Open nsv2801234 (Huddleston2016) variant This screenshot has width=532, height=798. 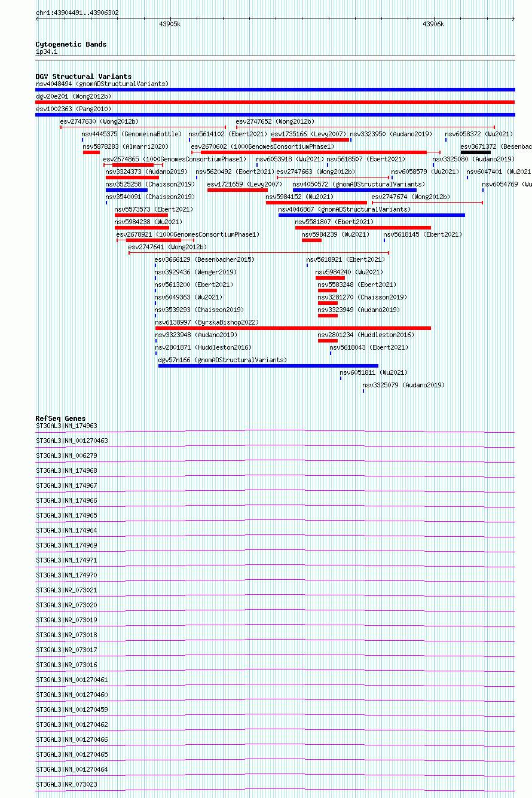(366, 335)
